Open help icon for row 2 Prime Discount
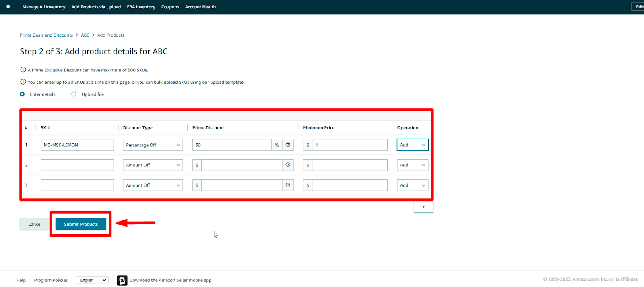The width and height of the screenshot is (644, 287). pyautogui.click(x=288, y=165)
